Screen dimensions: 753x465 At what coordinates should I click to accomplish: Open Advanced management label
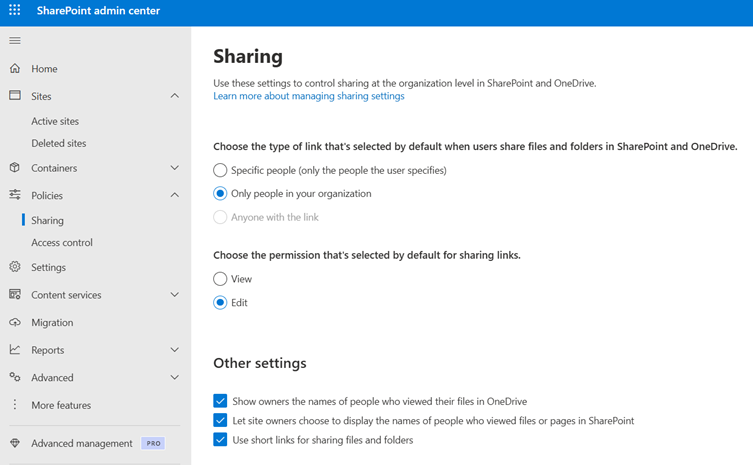tap(82, 443)
